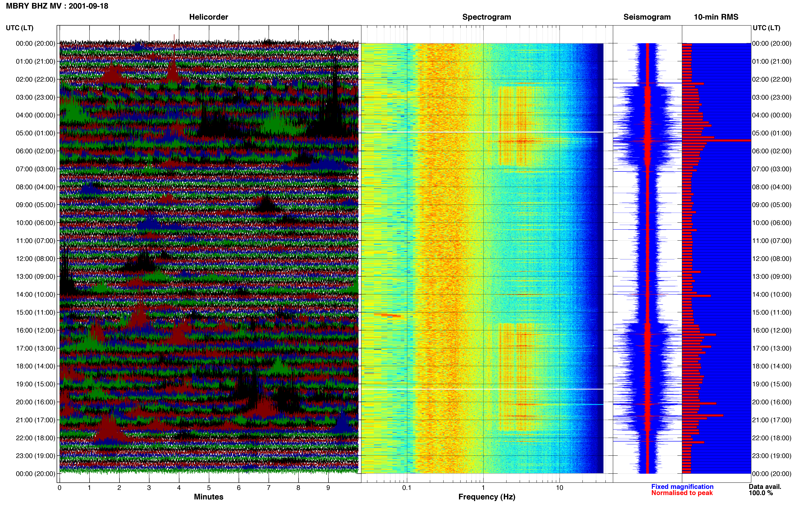Click Minutes axis tick 6
Image resolution: width=812 pixels, height=508 pixels.
pyautogui.click(x=239, y=487)
